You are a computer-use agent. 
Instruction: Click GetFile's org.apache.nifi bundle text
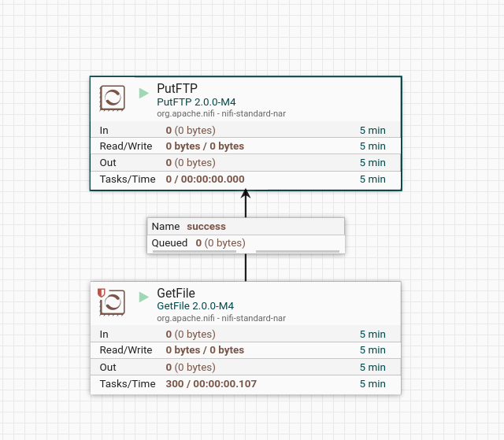(x=221, y=318)
